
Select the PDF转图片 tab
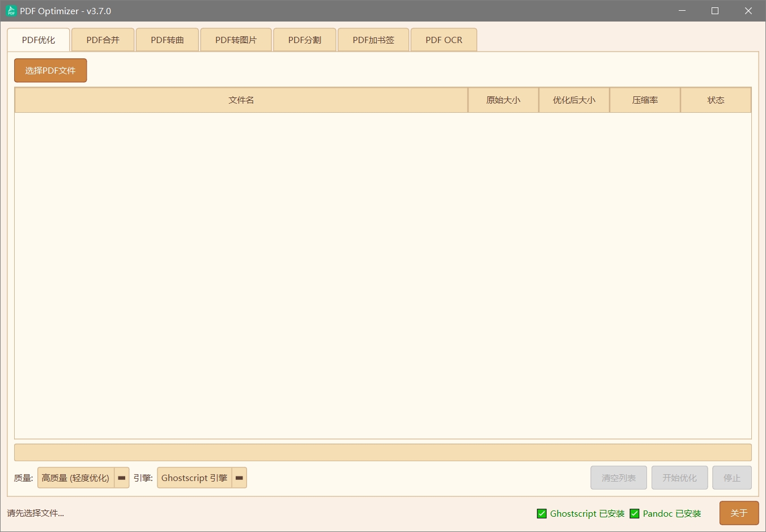pyautogui.click(x=236, y=40)
